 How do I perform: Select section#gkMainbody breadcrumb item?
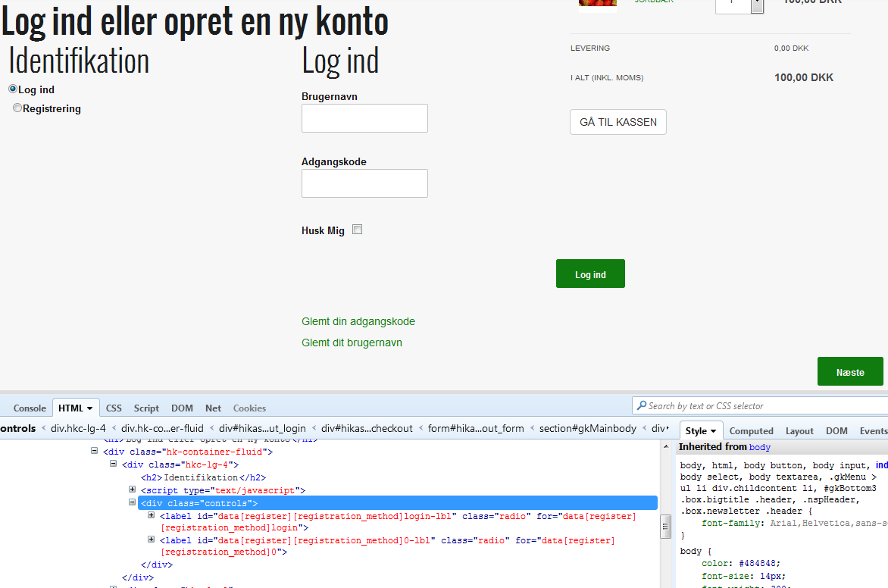click(588, 429)
